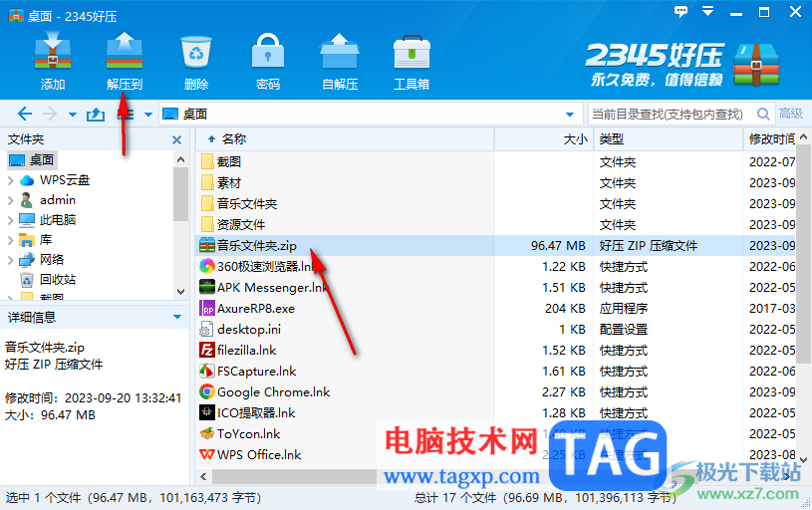Go forward with the right arrow
The height and width of the screenshot is (510, 812).
pyautogui.click(x=50, y=114)
